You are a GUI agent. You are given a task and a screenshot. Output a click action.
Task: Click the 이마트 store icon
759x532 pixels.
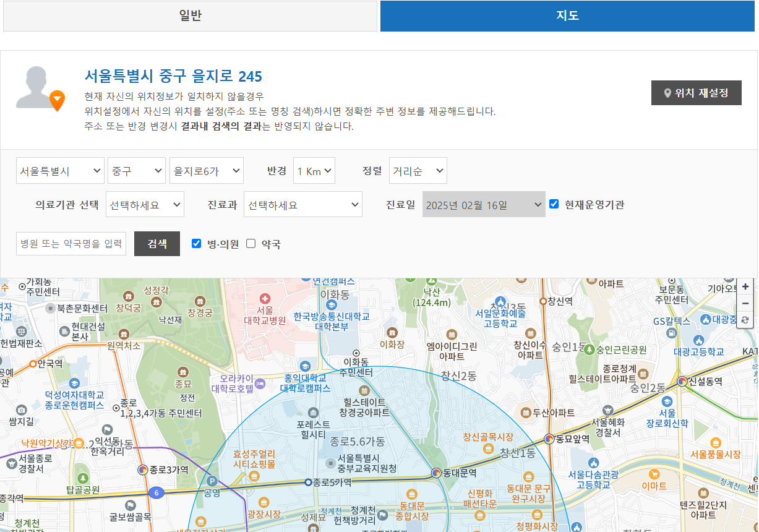click(x=654, y=474)
